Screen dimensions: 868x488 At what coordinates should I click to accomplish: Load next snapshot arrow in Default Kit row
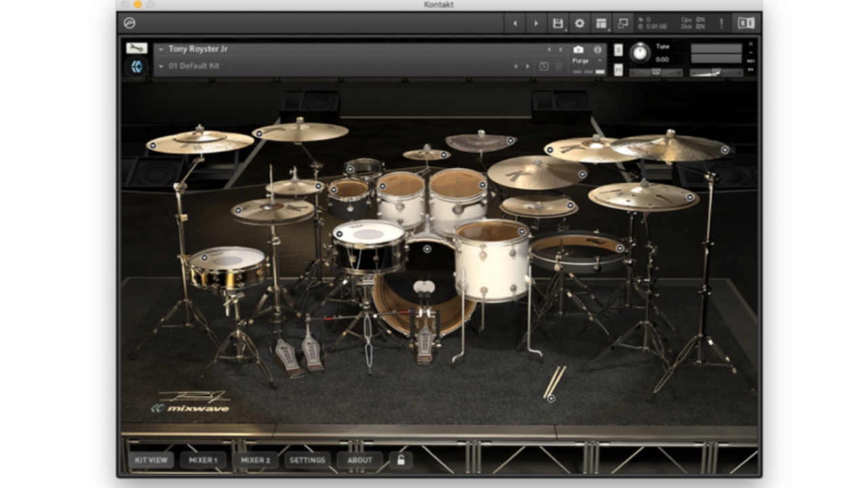point(526,66)
